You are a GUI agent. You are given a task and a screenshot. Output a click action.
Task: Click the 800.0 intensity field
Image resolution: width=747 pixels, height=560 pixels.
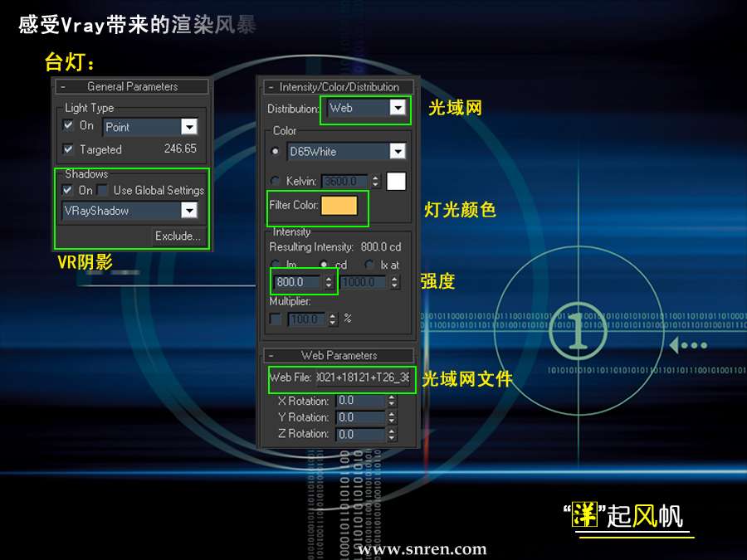298,282
